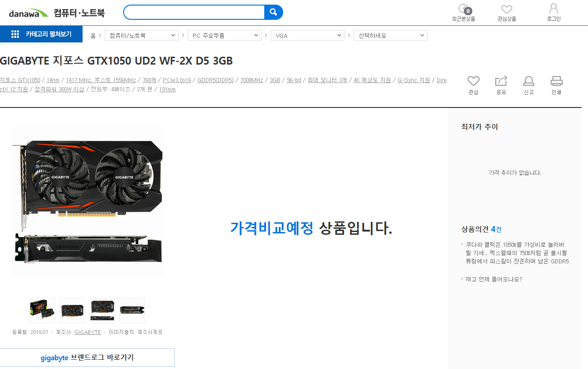The height and width of the screenshot is (369, 588).
Task: Click the 상품의견 4건 heading
Action: click(481, 229)
